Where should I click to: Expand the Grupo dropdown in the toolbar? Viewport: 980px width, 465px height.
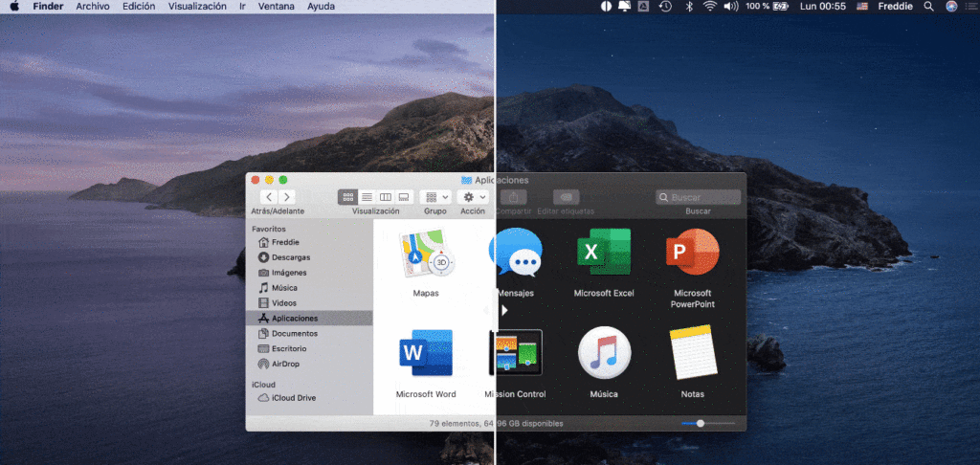point(435,196)
